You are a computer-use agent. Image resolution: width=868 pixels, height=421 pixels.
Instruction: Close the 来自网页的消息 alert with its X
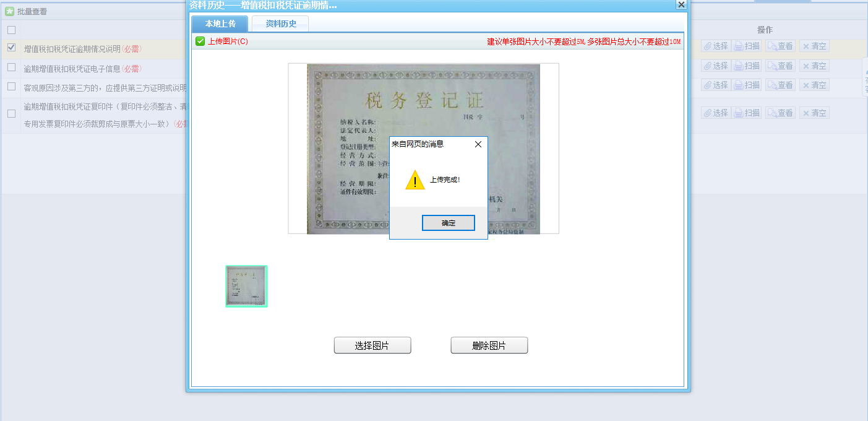pyautogui.click(x=477, y=144)
